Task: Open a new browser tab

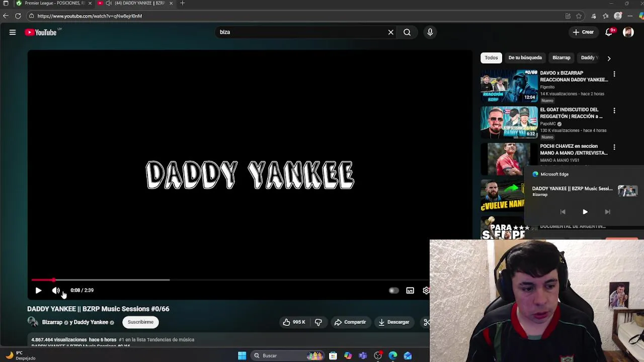Action: point(183,3)
